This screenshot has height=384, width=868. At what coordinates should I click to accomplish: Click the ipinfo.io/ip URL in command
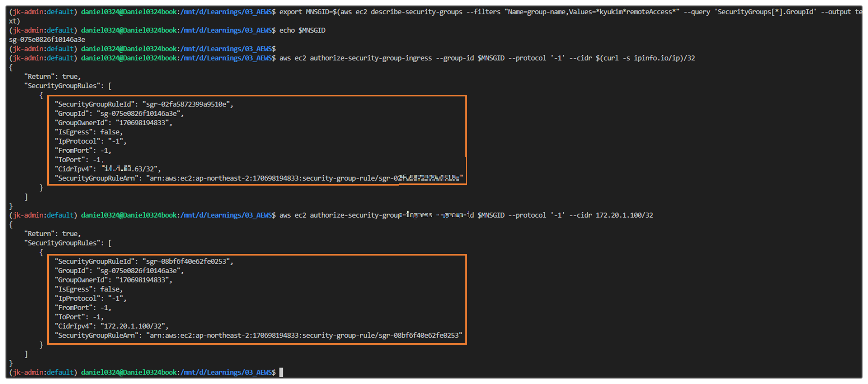657,58
